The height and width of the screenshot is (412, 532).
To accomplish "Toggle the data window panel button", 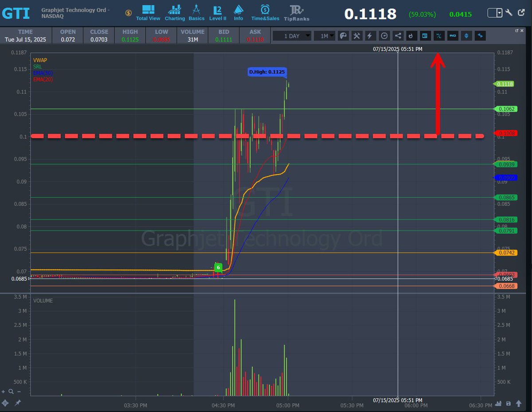I will coord(425,36).
